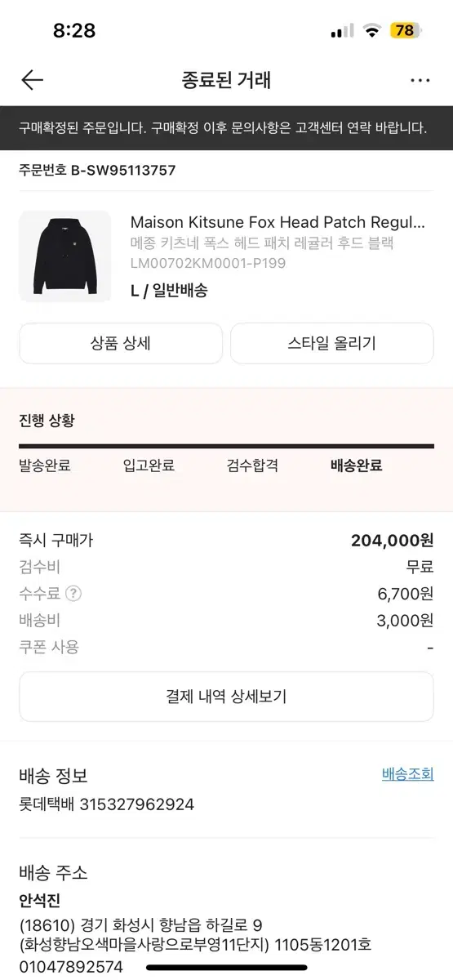Select the 검수합격 progress step
The image size is (453, 980).
coord(252,466)
